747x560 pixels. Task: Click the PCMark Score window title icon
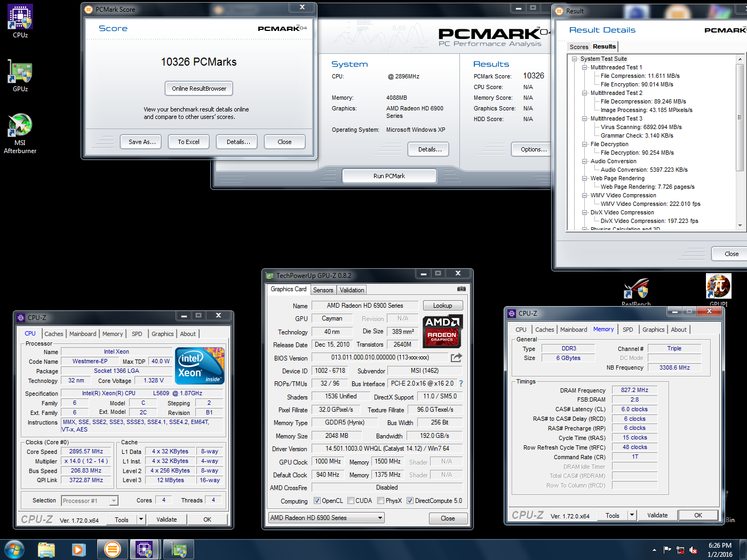pos(89,10)
